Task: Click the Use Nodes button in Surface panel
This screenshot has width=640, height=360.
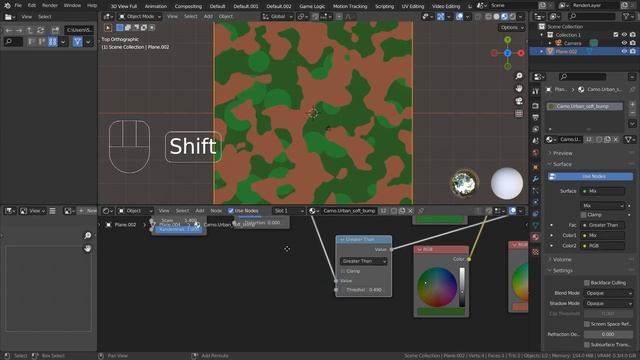Action: (x=590, y=176)
